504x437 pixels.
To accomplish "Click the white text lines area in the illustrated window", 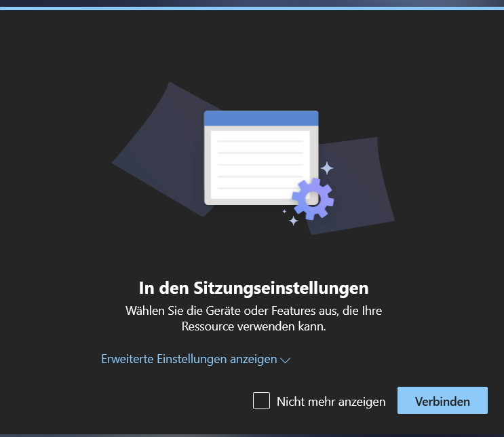I will point(260,163).
